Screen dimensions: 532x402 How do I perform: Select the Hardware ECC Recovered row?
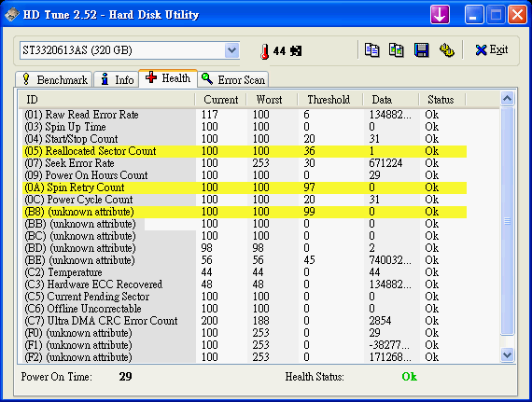(x=245, y=284)
